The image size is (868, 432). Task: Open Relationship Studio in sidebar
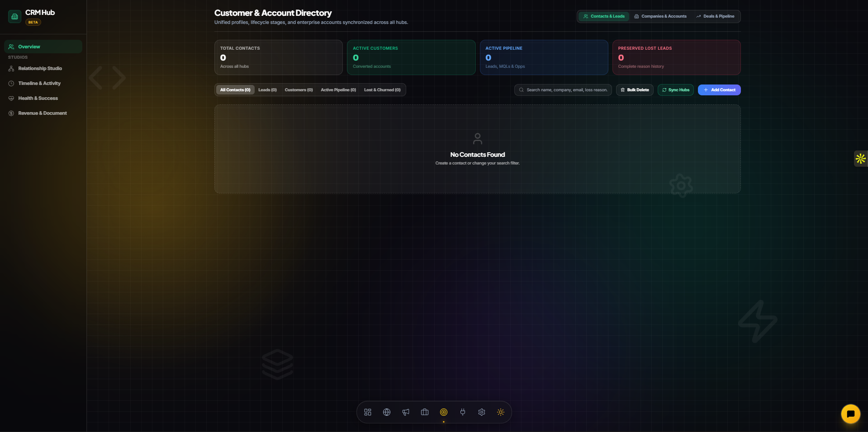point(43,69)
